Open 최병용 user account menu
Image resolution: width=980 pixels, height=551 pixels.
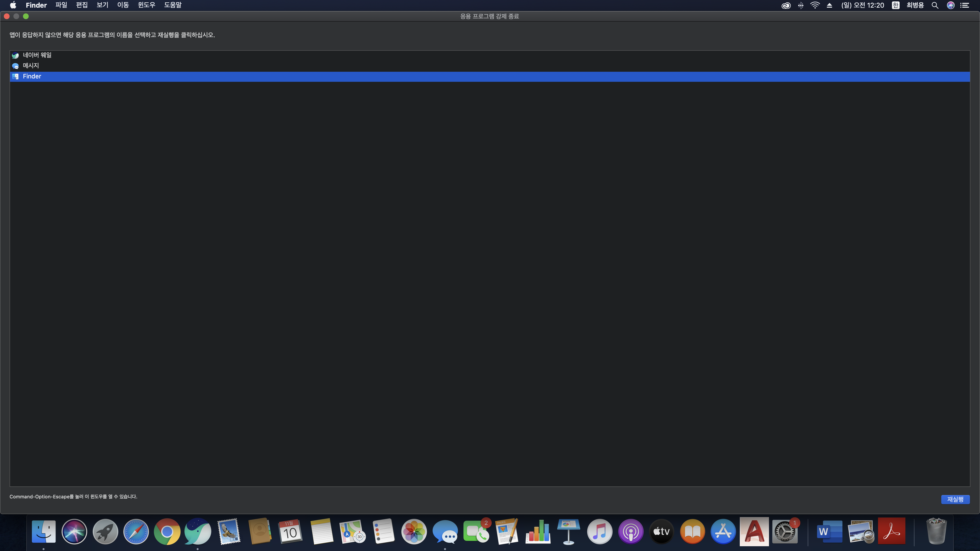[x=915, y=5]
